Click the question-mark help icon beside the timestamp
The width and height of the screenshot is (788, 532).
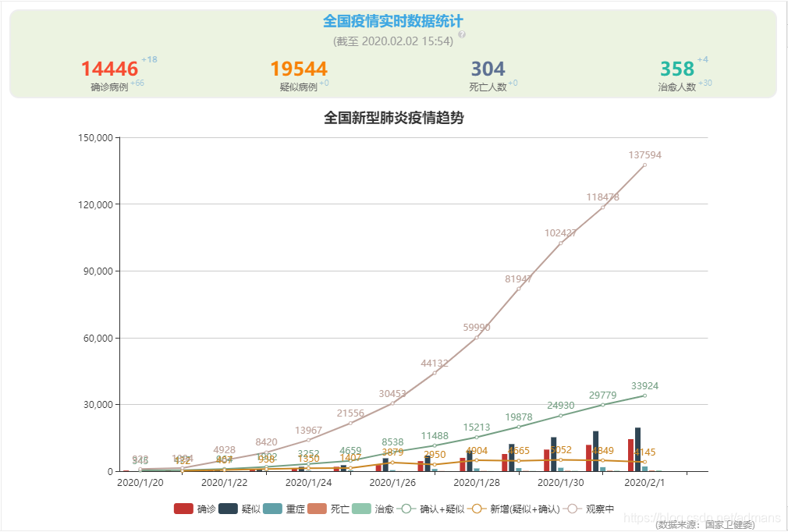[x=462, y=34]
